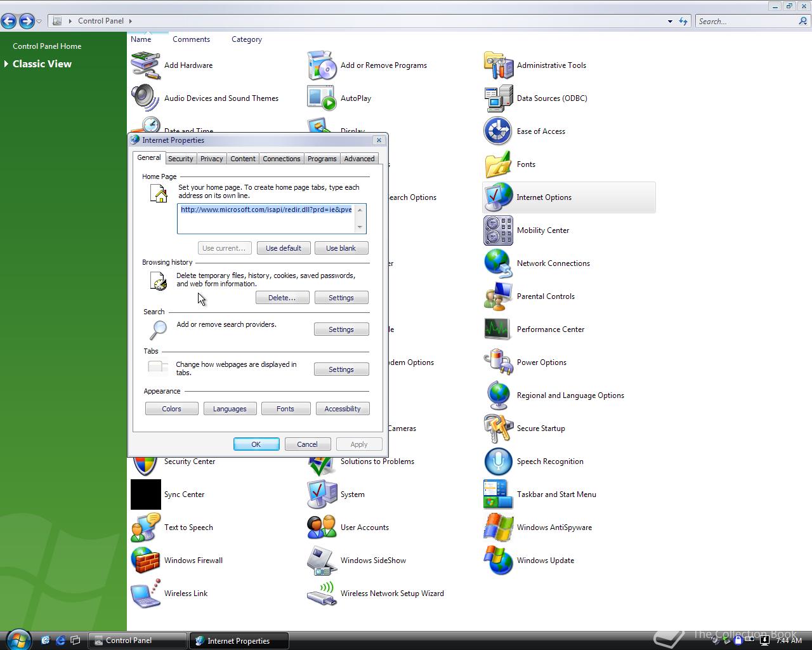
Task: Open the black Sync Center icon
Action: 145,494
